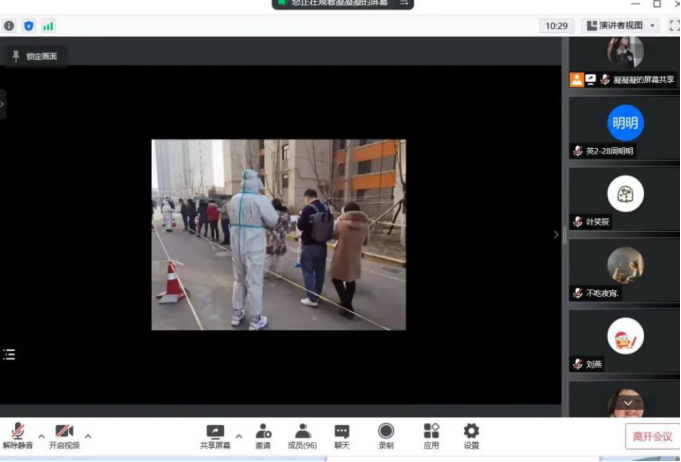Open the 应用 apps icon
Screen dimensions: 681x462
(x=431, y=431)
